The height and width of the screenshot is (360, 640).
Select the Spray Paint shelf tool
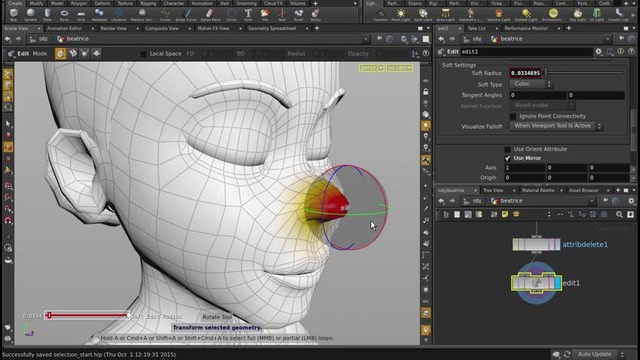click(211, 15)
